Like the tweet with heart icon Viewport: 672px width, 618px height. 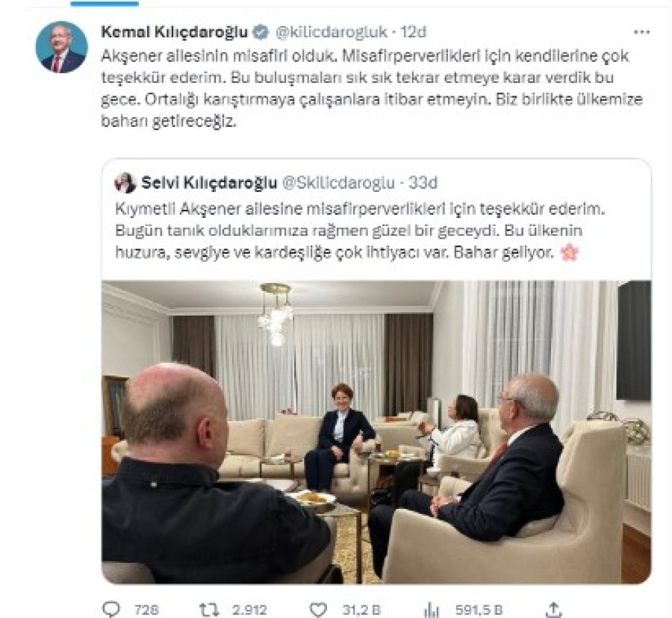pyautogui.click(x=318, y=609)
